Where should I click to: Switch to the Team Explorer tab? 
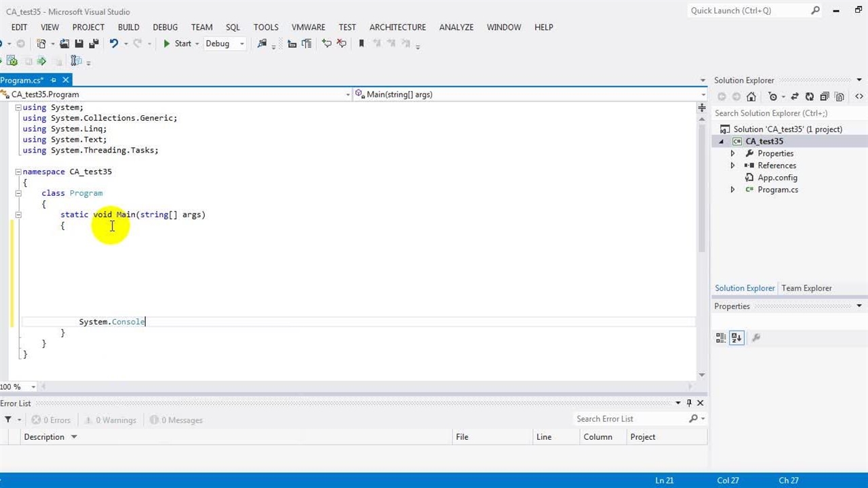[806, 288]
